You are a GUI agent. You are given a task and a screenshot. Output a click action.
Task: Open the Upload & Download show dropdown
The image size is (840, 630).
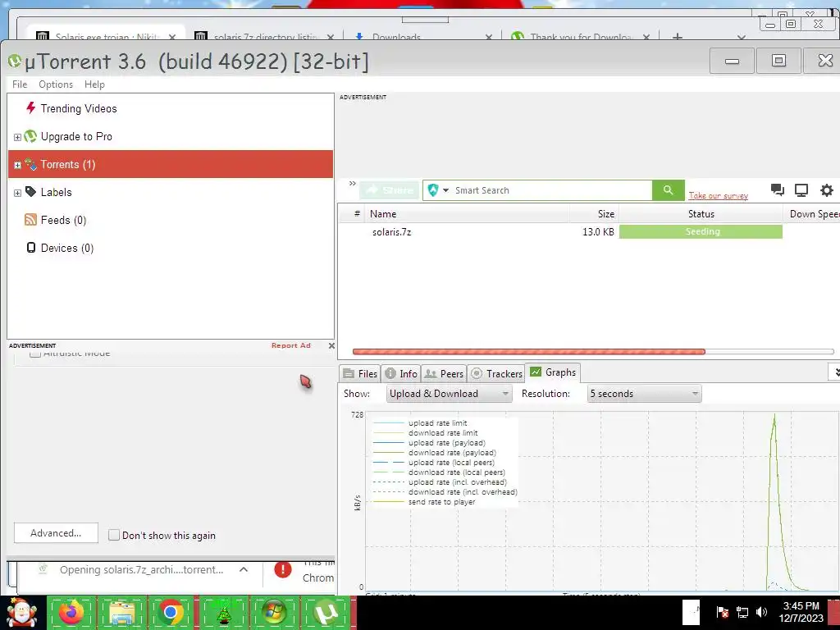pyautogui.click(x=449, y=394)
